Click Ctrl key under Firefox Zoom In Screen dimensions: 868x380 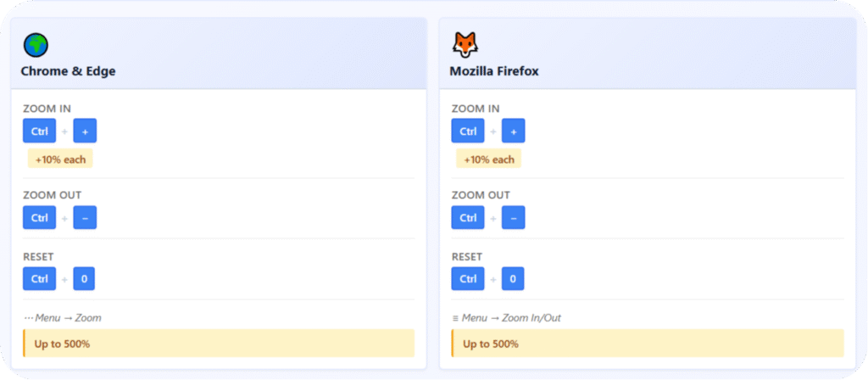point(468,131)
